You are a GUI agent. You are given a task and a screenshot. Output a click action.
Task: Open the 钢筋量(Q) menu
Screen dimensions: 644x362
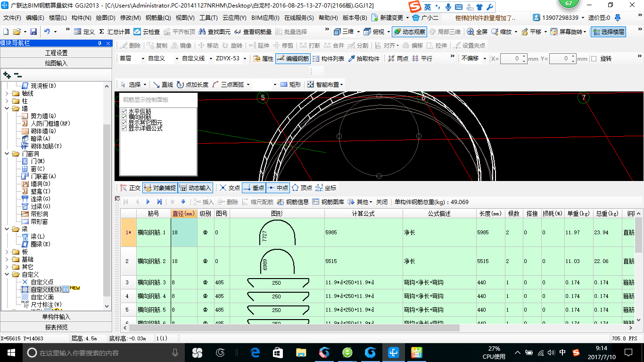(158, 18)
